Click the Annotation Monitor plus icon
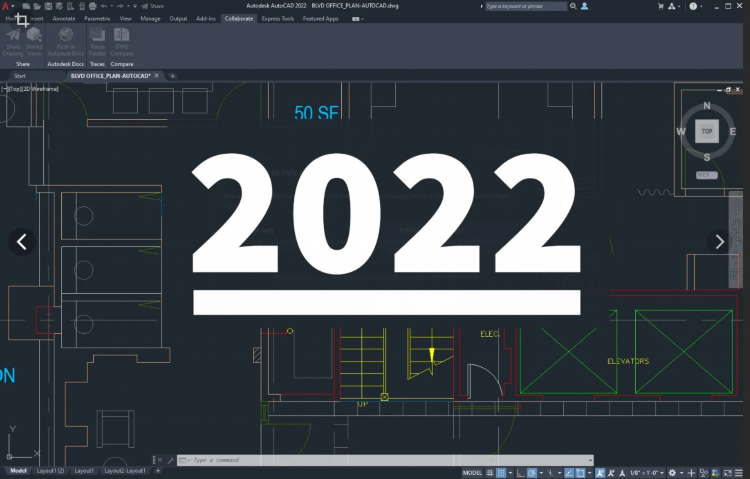Screen dimensions: 750x479 pos(691,473)
